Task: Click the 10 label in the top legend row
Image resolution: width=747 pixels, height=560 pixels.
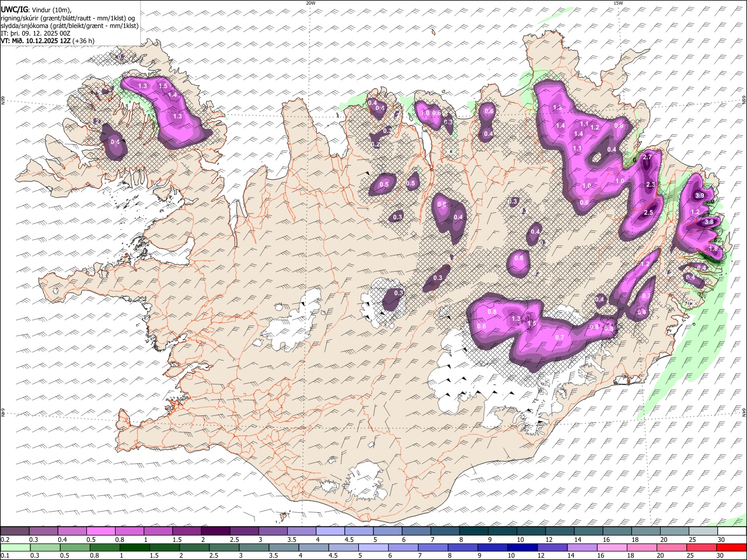Action: (x=519, y=540)
